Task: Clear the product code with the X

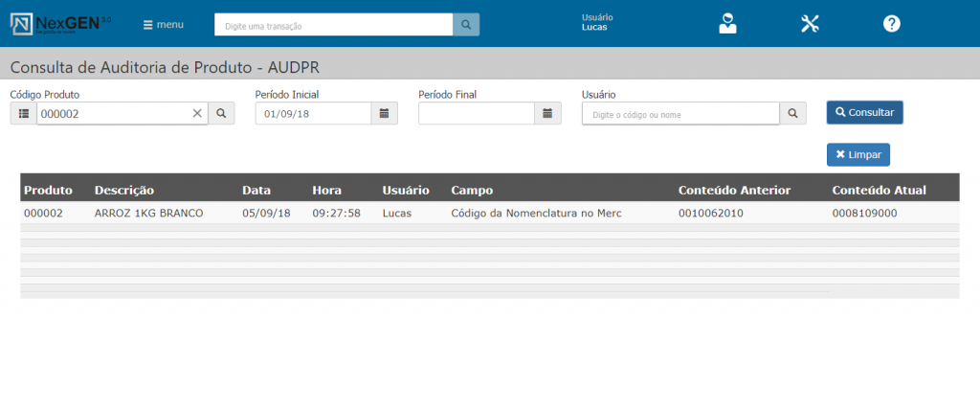Action: [x=197, y=114]
